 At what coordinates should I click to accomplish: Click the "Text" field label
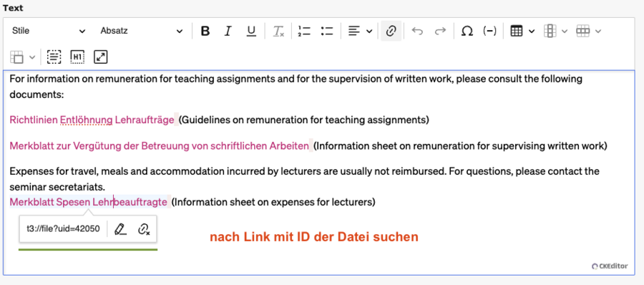click(x=13, y=7)
